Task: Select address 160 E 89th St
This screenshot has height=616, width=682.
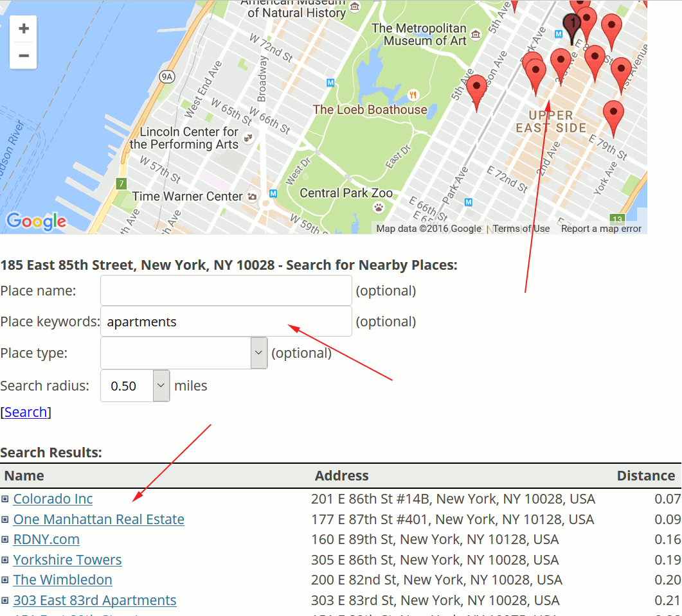Action: 435,540
